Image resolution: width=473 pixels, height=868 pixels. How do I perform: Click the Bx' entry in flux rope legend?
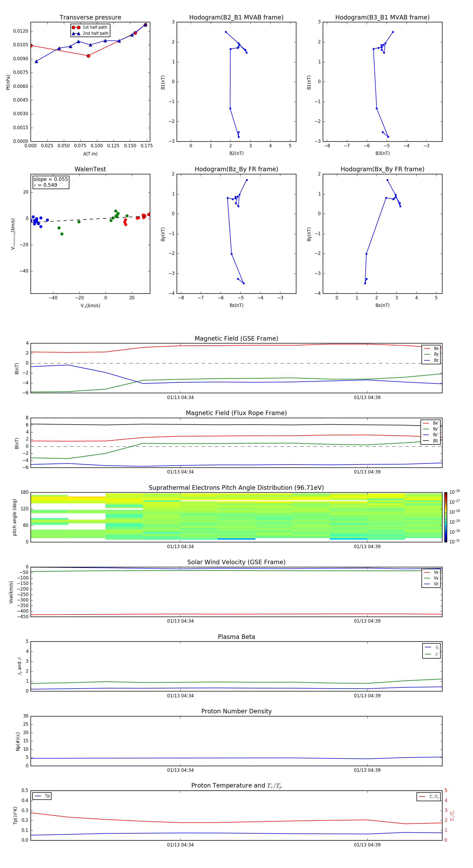click(x=431, y=423)
